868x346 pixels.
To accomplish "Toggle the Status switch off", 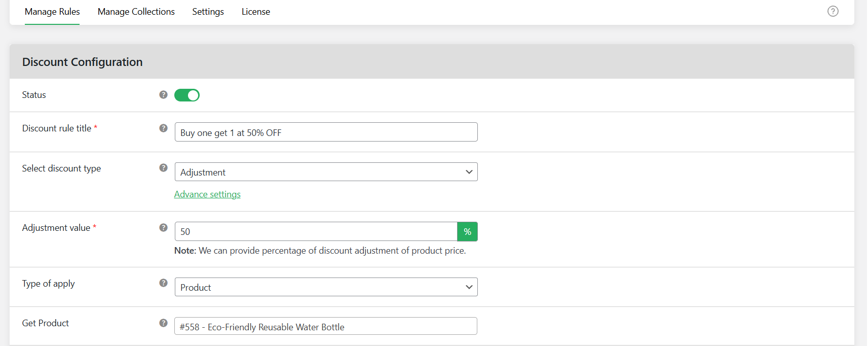I will click(x=187, y=95).
